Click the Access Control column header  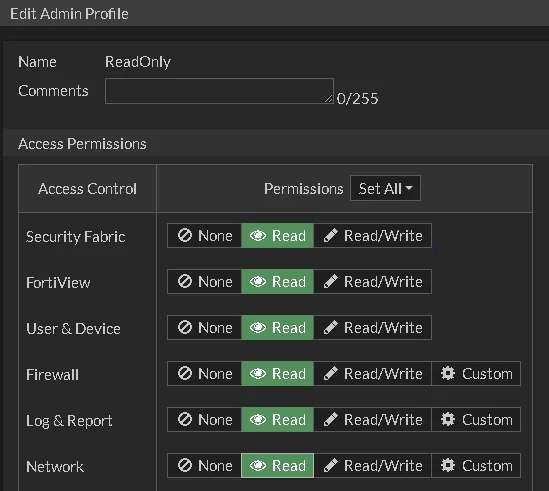(87, 189)
